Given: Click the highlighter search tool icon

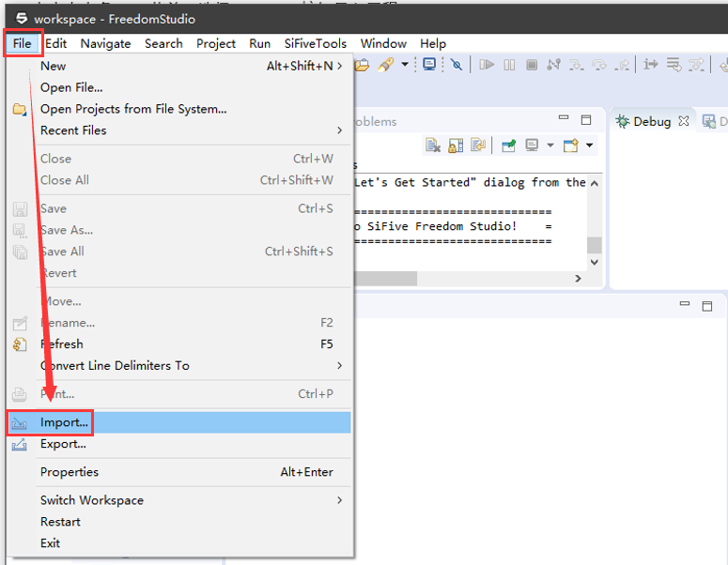Looking at the screenshot, I should (x=385, y=65).
